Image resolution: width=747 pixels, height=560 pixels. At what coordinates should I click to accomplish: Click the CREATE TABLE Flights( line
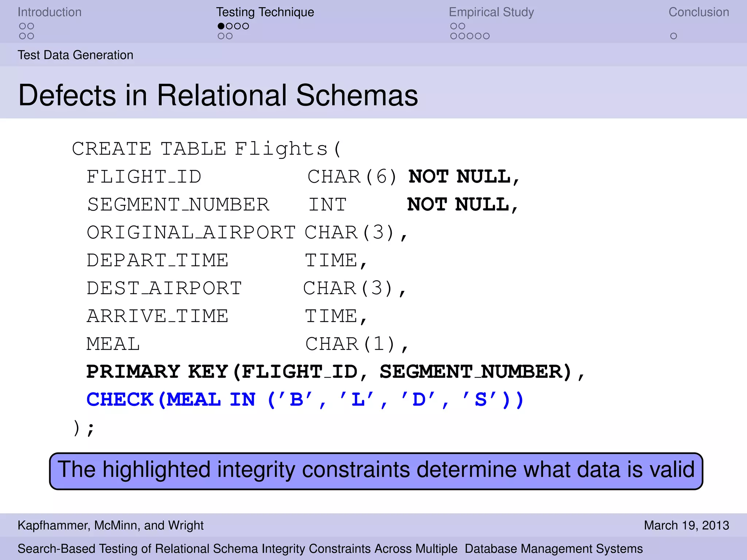tap(206, 149)
